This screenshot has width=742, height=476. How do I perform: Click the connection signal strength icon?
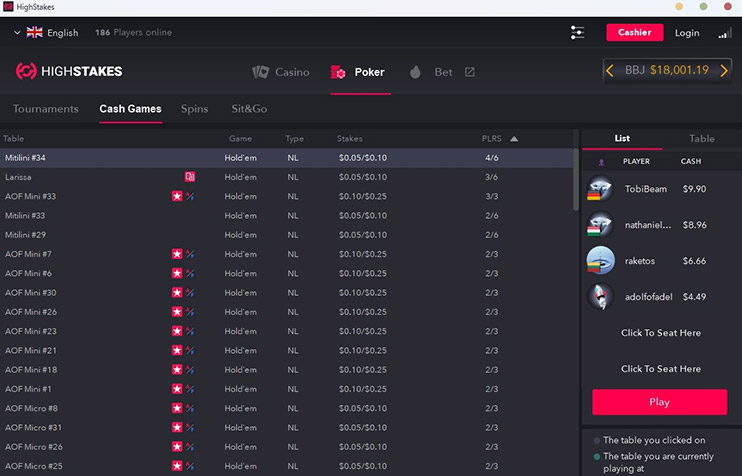tap(725, 33)
